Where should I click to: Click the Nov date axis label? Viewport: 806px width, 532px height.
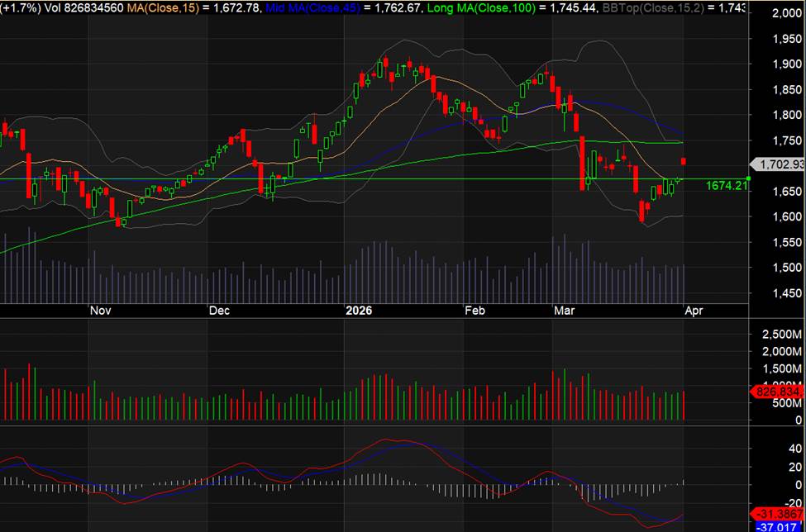tap(100, 311)
